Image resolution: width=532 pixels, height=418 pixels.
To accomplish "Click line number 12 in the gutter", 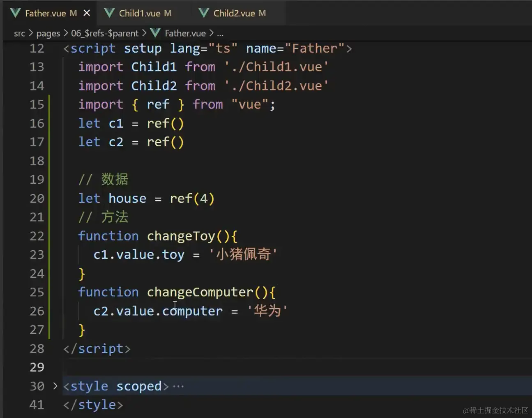I will tap(37, 48).
